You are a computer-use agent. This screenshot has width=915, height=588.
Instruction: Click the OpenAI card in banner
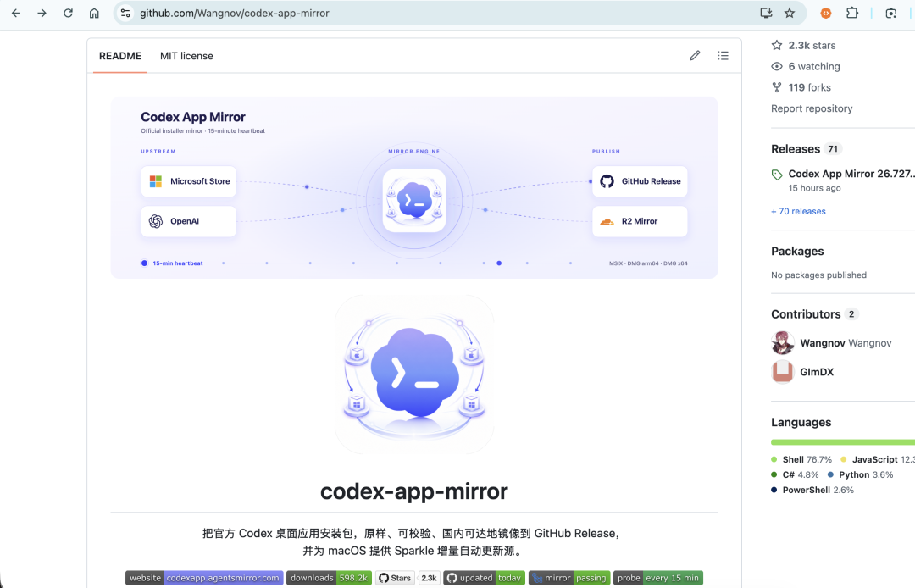pyautogui.click(x=188, y=221)
